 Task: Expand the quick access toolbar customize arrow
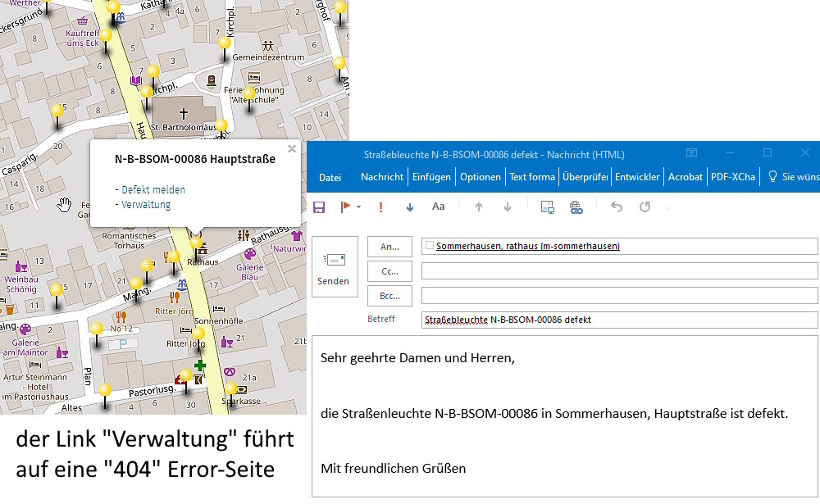(667, 207)
